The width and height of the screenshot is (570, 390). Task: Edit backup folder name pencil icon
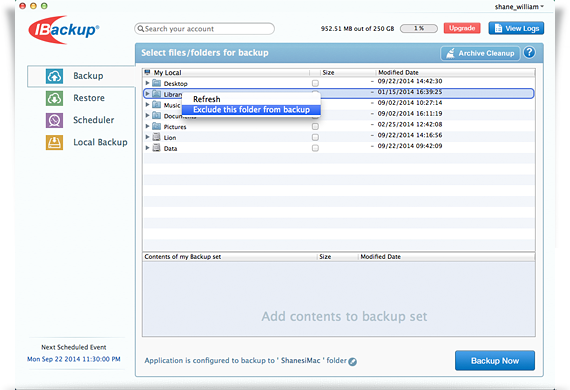coord(352,361)
